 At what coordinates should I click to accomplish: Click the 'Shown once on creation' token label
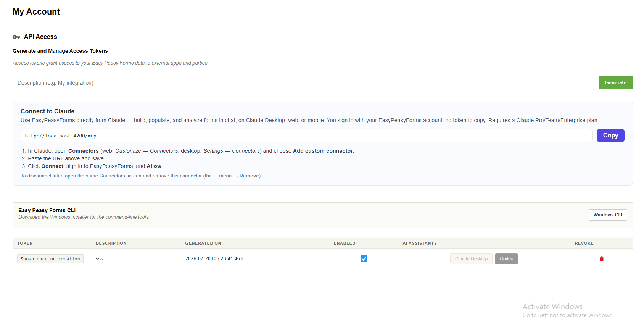(50, 259)
